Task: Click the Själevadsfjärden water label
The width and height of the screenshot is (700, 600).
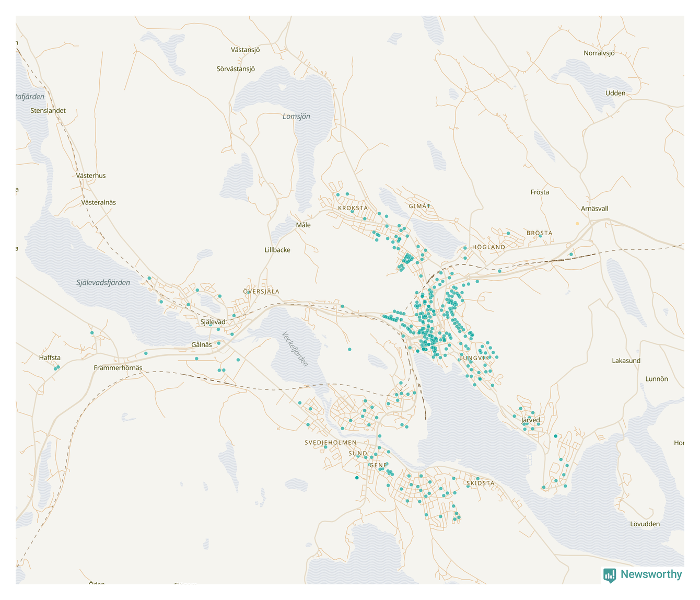Action: [x=103, y=283]
